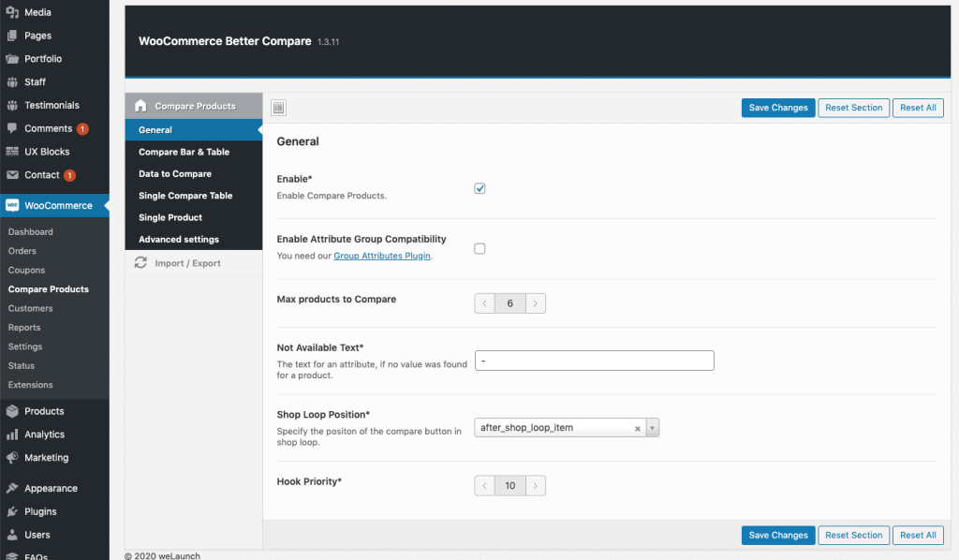Go to the Single Product tab
The height and width of the screenshot is (560, 959).
[194, 217]
